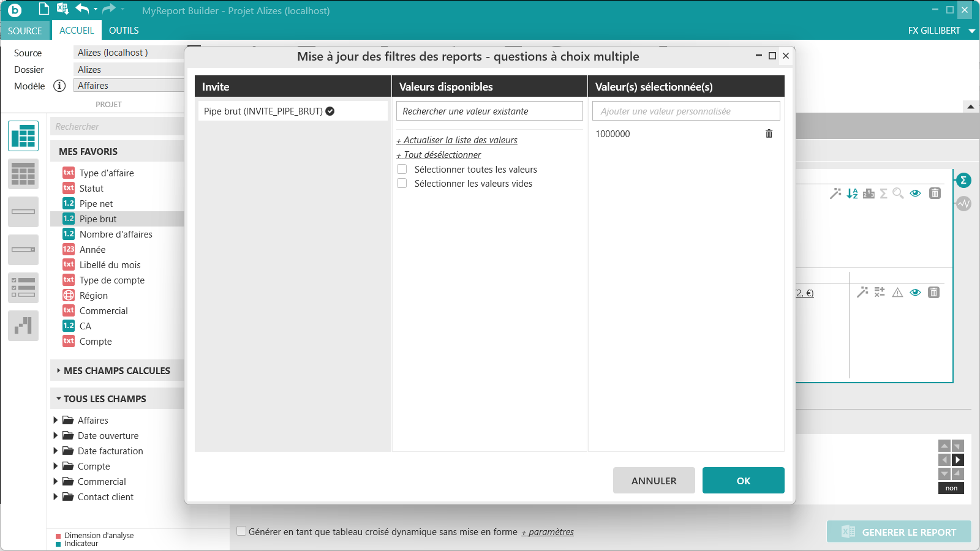Collapse TOUS LES CHAMPS section
Viewport: 980px width, 551px height.
(58, 399)
